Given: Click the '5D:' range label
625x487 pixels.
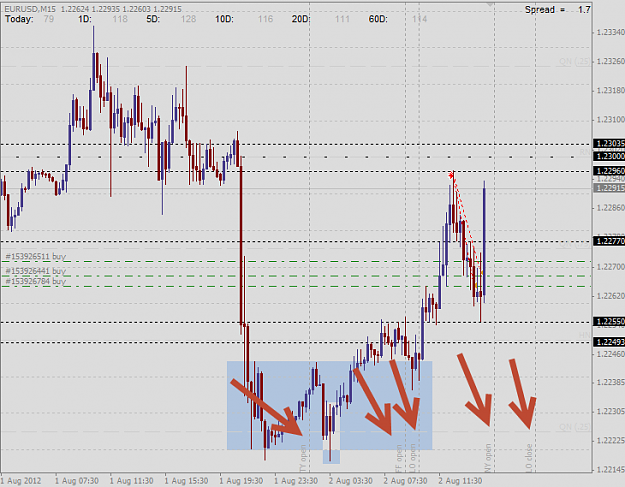Looking at the screenshot, I should coord(153,19).
